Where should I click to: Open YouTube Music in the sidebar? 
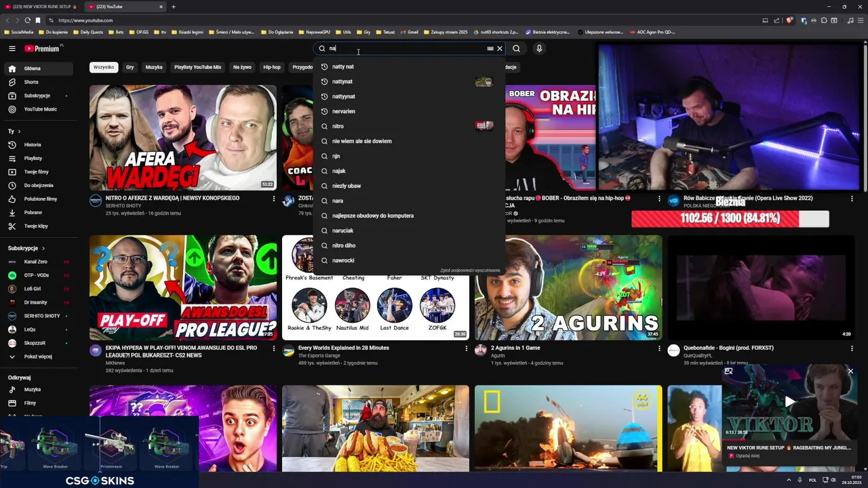(39, 109)
